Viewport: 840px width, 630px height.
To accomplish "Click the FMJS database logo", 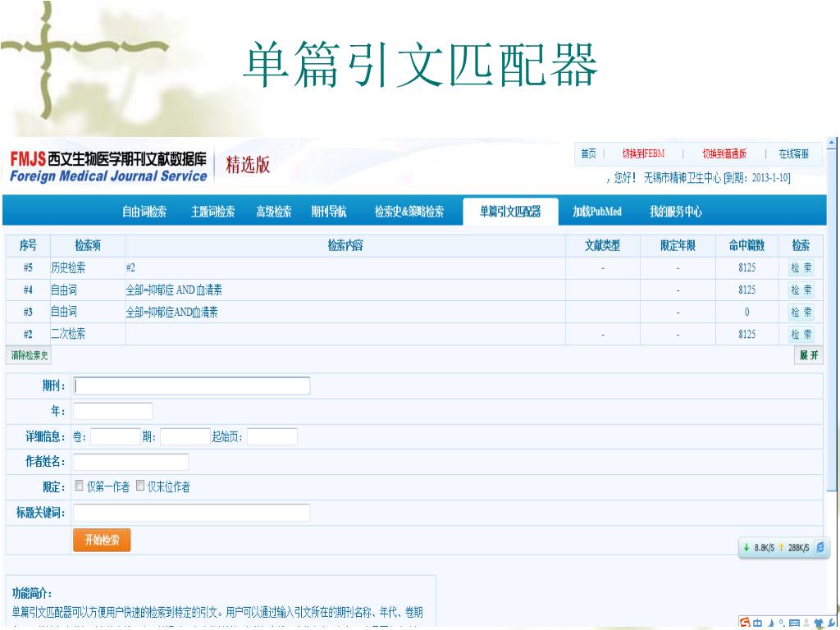I will pyautogui.click(x=108, y=167).
